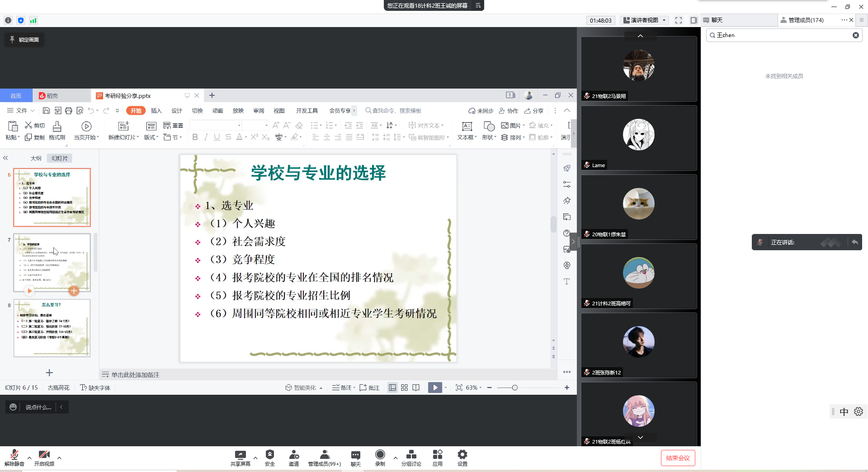Expand audio options arrow beside mute button

click(29, 458)
